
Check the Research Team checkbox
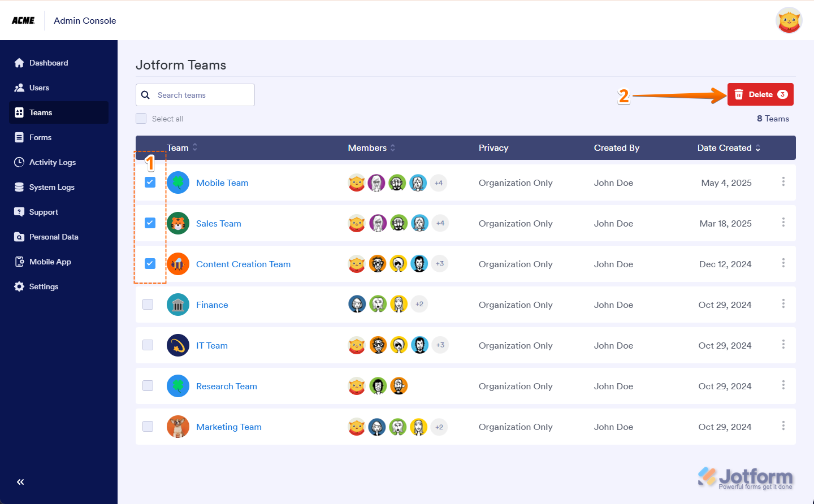[x=148, y=385]
